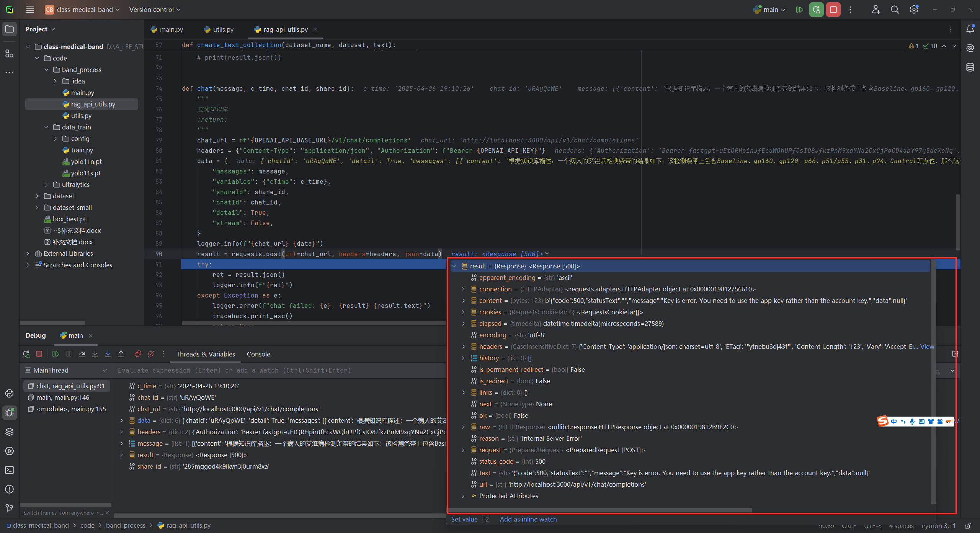Open View Breakpoints dialog icon
Screen dimensions: 980x533
(x=138, y=354)
